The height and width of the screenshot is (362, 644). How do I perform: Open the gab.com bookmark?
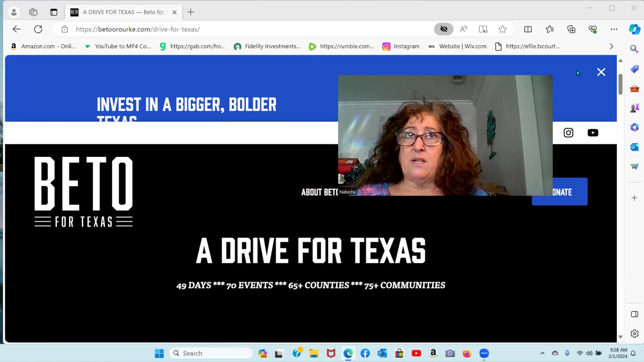[192, 46]
